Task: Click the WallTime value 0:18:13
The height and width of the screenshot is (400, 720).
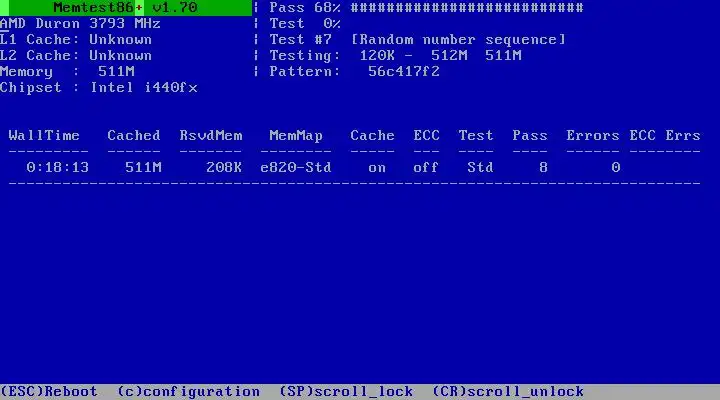Action: [x=57, y=168]
